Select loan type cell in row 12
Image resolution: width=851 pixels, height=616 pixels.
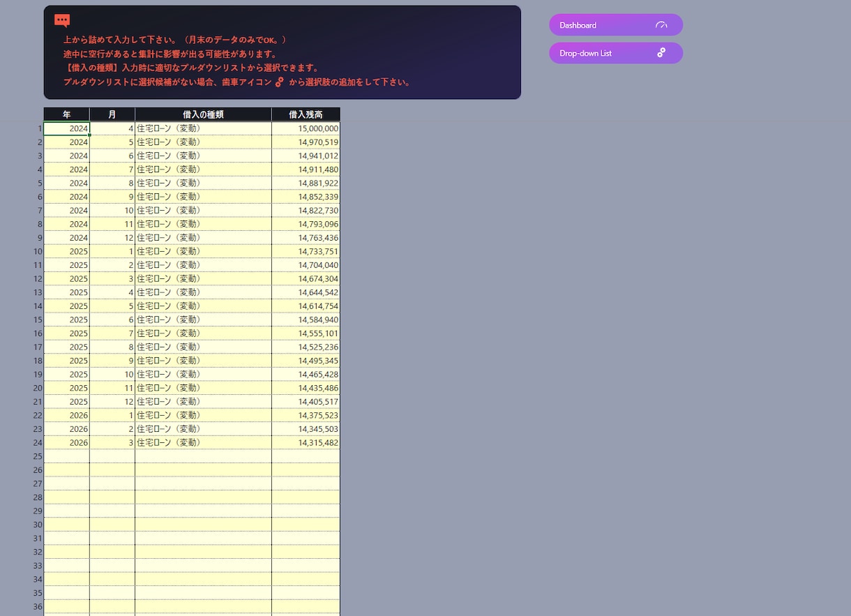pyautogui.click(x=203, y=278)
